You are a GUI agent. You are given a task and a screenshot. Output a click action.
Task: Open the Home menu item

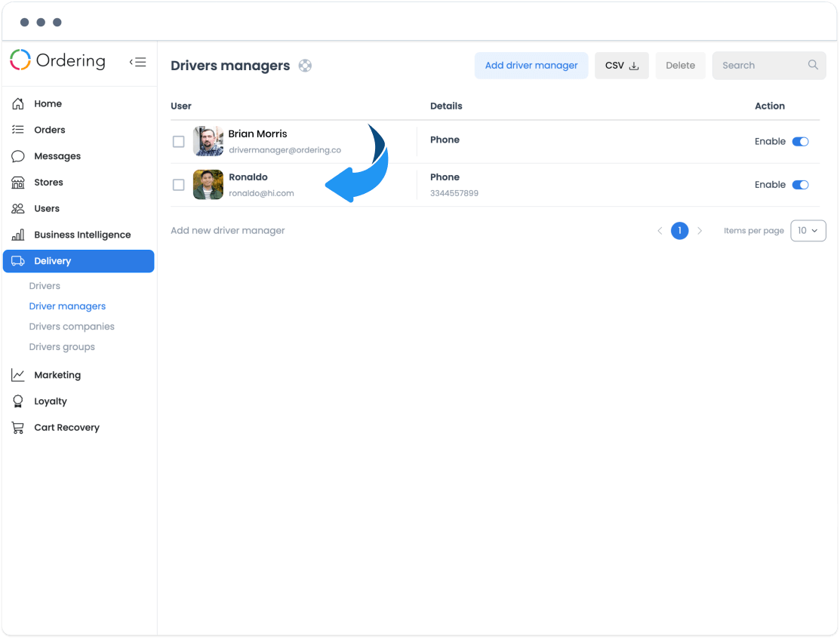(x=78, y=103)
